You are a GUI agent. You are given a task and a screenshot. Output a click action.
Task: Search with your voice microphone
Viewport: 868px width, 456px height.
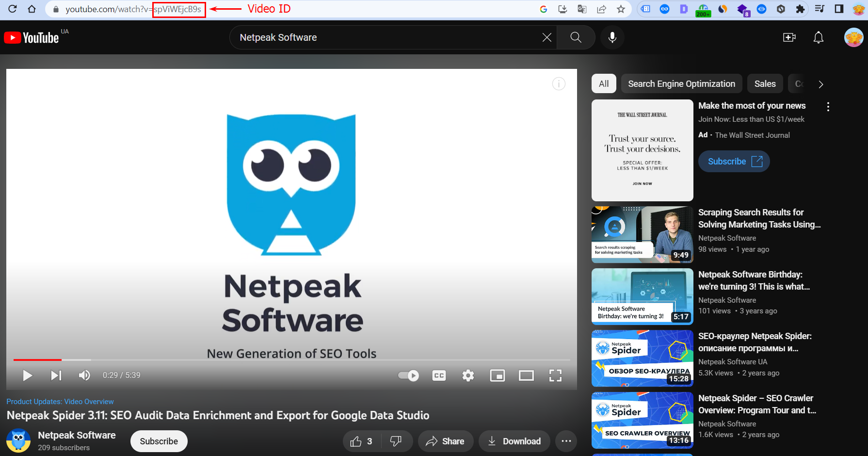[x=612, y=37]
